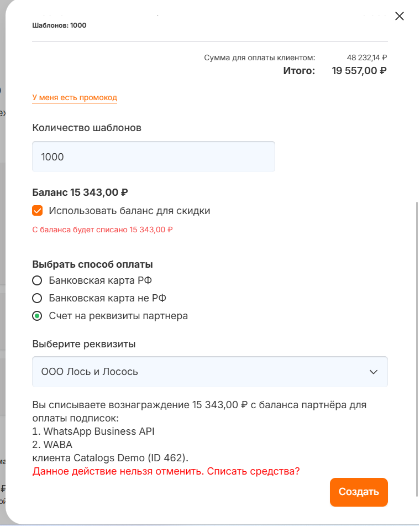The width and height of the screenshot is (420, 526).
Task: Click the chevron arrow of the requisites dropdown
Action: coord(374,372)
